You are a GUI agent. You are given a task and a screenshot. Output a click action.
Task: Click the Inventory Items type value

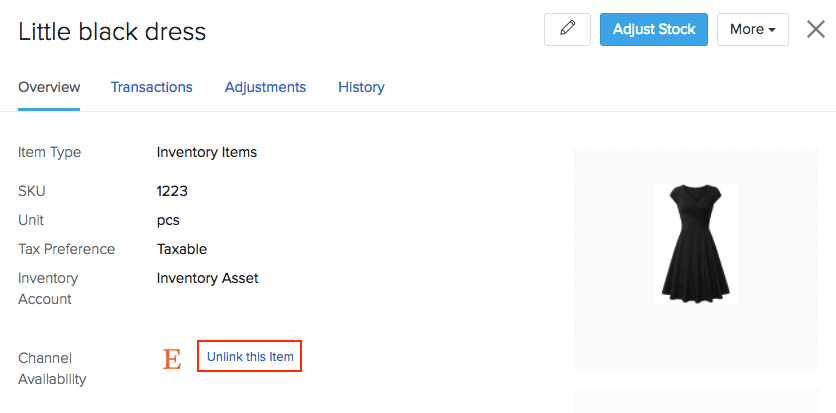point(207,153)
